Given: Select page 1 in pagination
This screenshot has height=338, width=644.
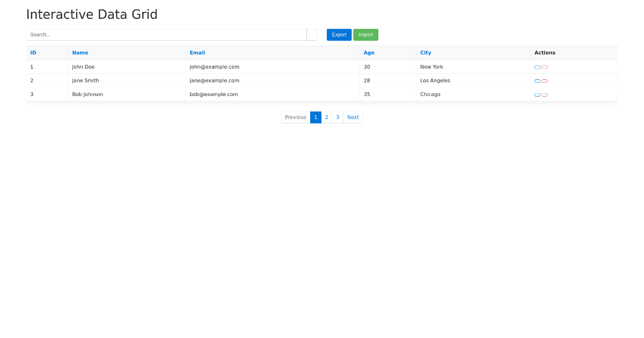Looking at the screenshot, I should tap(316, 117).
